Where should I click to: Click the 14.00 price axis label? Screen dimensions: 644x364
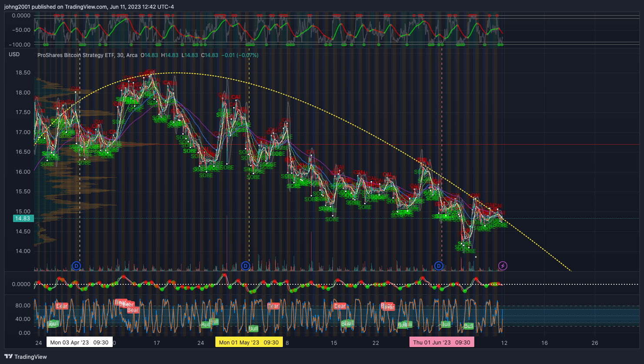pos(23,251)
